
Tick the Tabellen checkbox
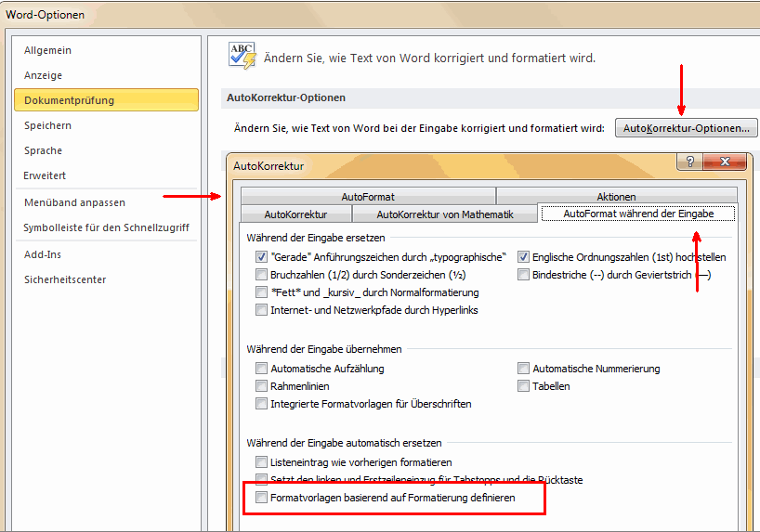pyautogui.click(x=524, y=386)
